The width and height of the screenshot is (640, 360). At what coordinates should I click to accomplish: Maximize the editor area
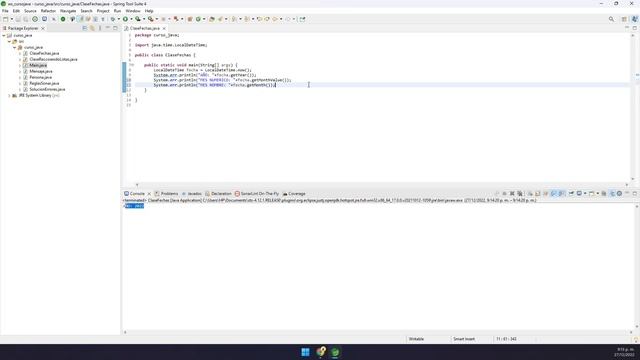[x=635, y=28]
